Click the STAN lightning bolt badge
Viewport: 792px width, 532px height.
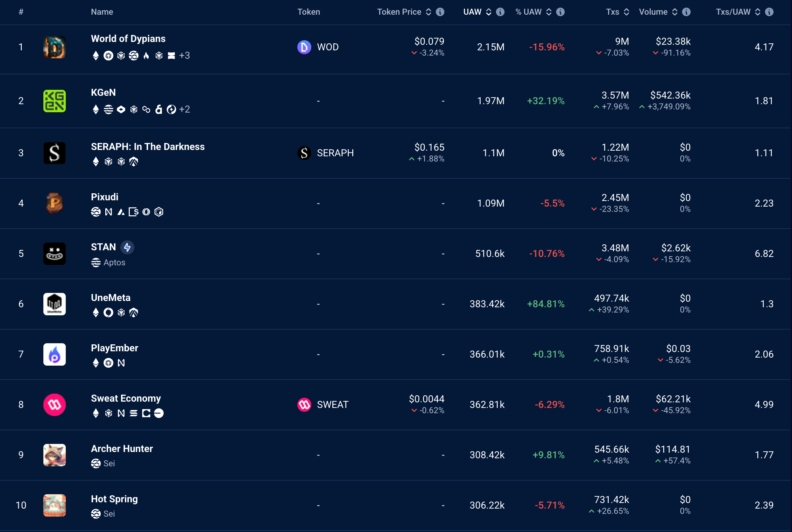[127, 247]
